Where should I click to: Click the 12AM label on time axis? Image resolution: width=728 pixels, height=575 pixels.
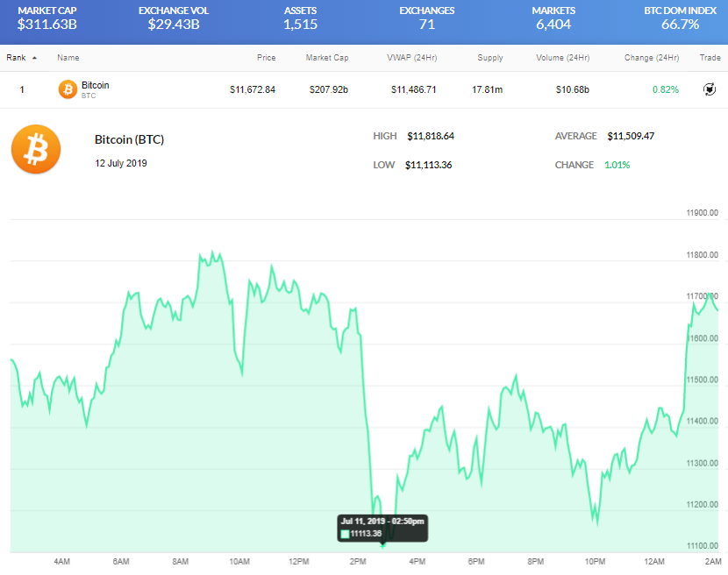(x=654, y=562)
